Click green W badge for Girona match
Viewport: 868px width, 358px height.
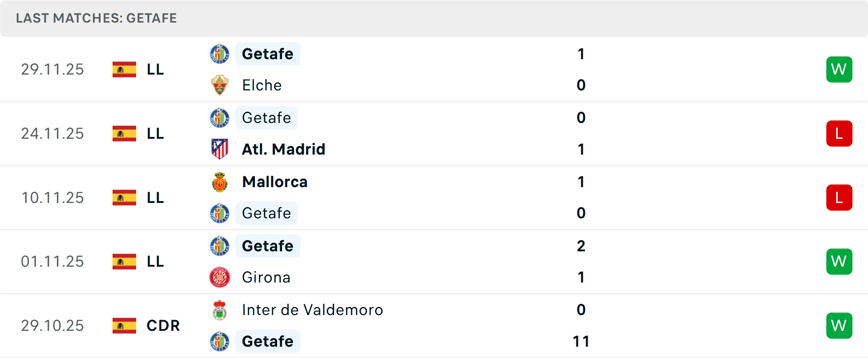point(839,262)
